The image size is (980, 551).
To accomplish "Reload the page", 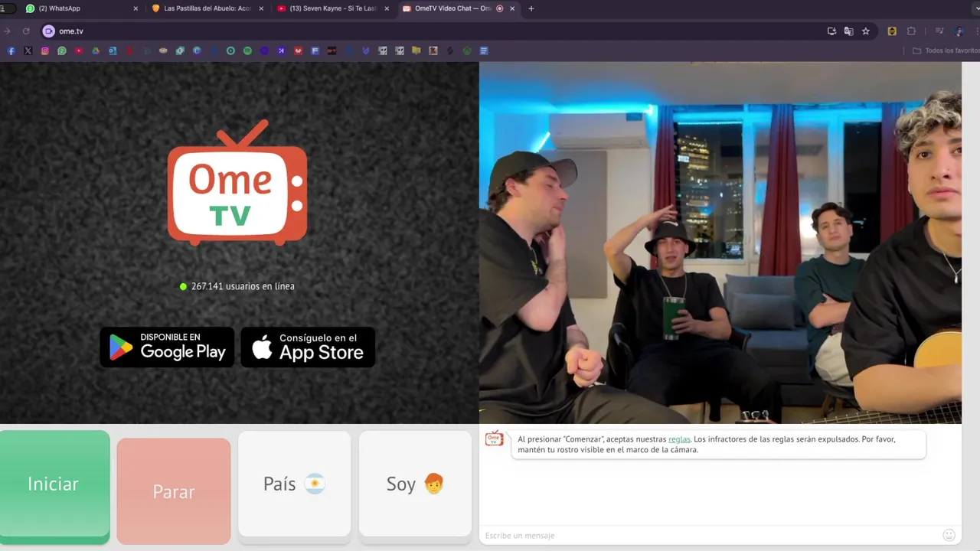I will 26,31.
